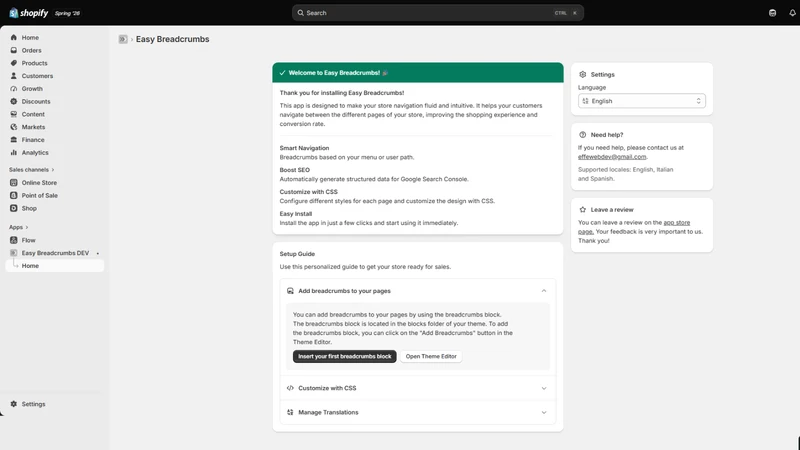
Task: Open the store icon in top bar
Action: (x=772, y=13)
